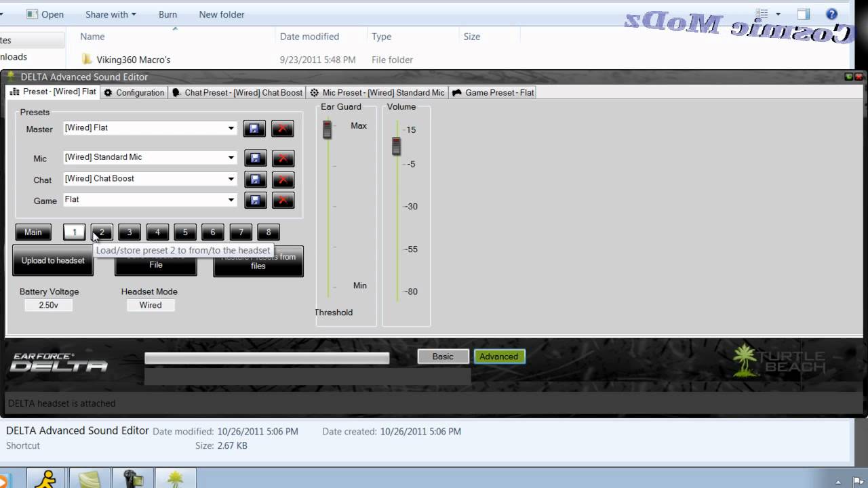This screenshot has height=488, width=868.
Task: Switch to Advanced mode
Action: tap(499, 357)
